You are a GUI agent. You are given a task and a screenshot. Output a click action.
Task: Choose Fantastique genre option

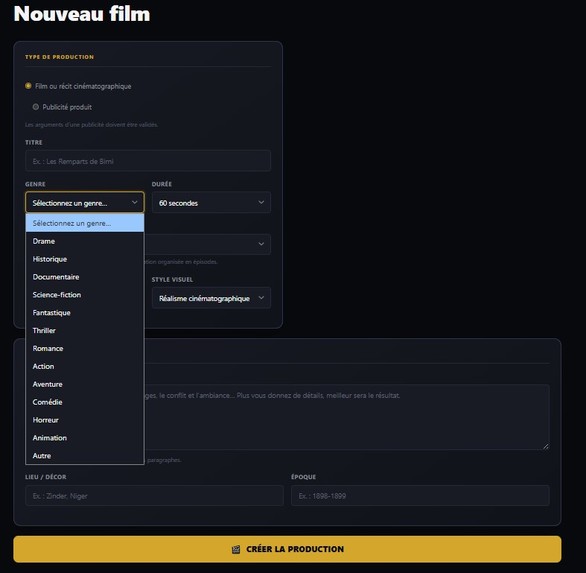click(x=85, y=313)
